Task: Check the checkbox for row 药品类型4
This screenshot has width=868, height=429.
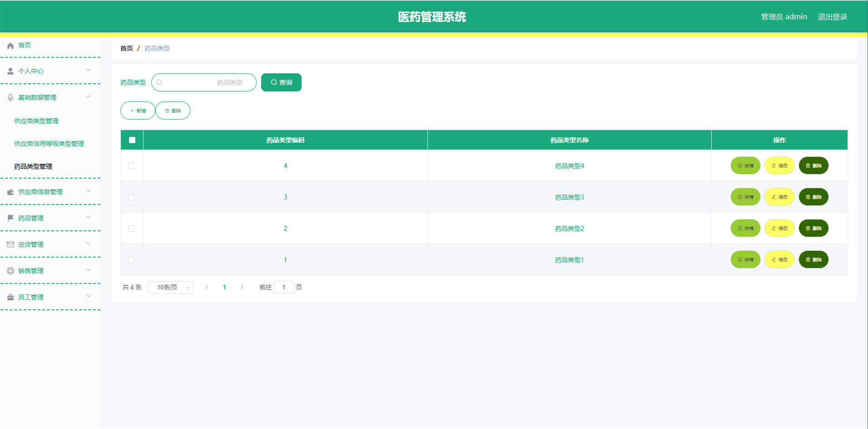Action: click(x=131, y=166)
